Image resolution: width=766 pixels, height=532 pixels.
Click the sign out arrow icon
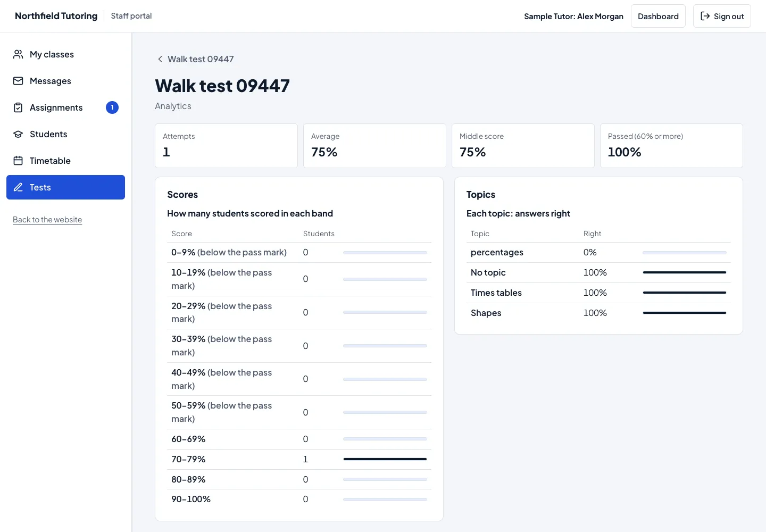tap(705, 16)
